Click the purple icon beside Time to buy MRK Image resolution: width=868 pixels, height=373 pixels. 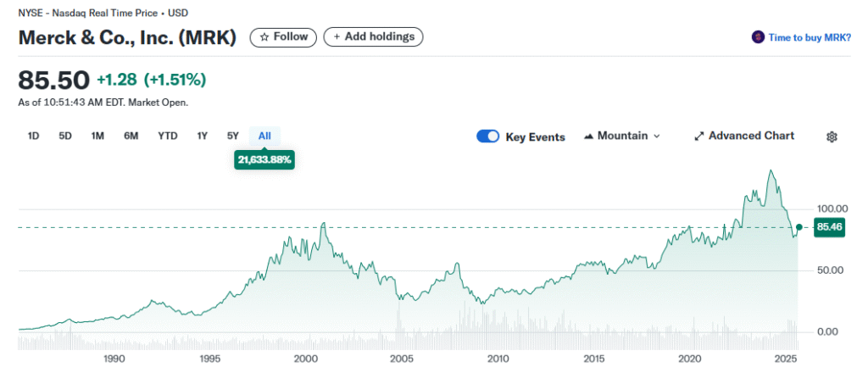tap(758, 37)
